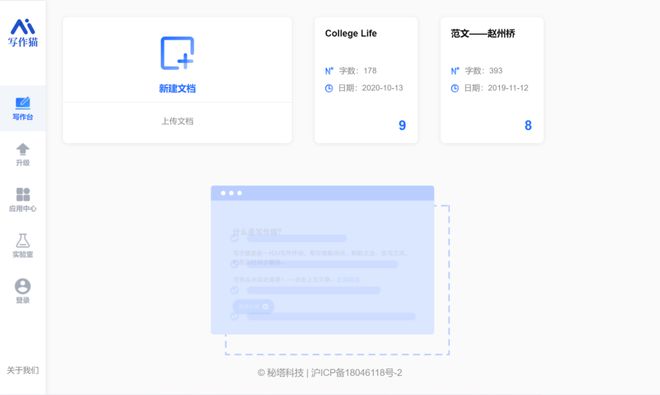Open the College Life document card

pyautogui.click(x=366, y=80)
